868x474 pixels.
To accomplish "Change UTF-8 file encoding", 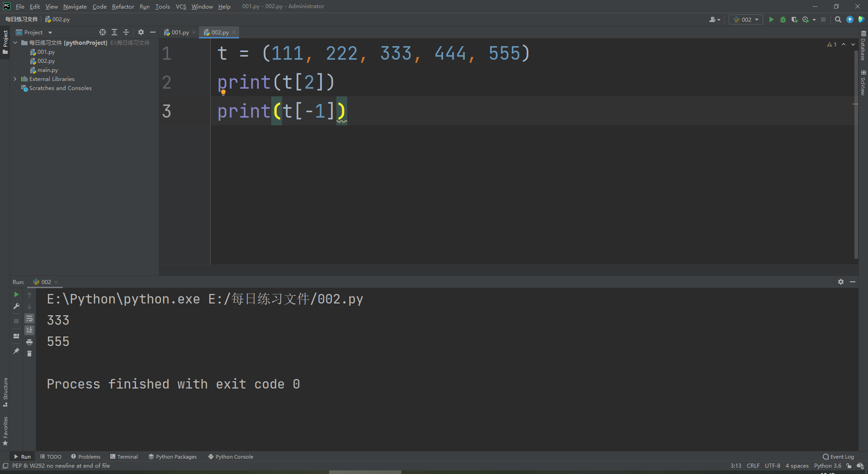I will point(773,465).
